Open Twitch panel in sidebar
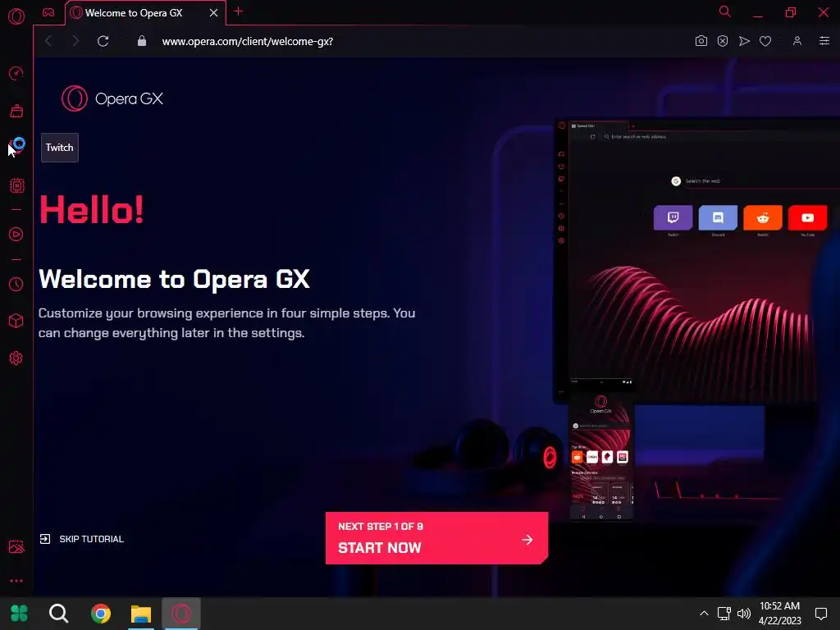The image size is (840, 630). coord(16,146)
